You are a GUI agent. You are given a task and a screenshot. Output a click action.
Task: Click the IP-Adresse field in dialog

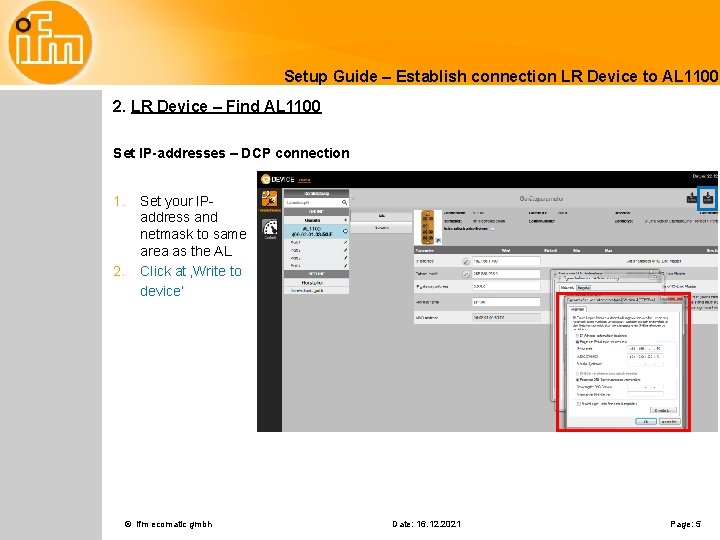(645, 349)
